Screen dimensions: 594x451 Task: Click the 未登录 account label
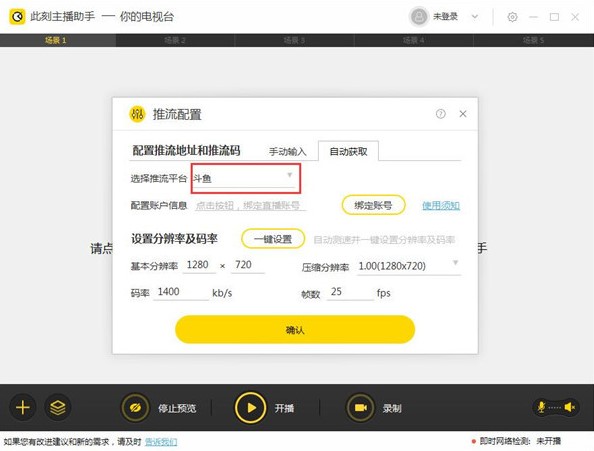[x=446, y=17]
